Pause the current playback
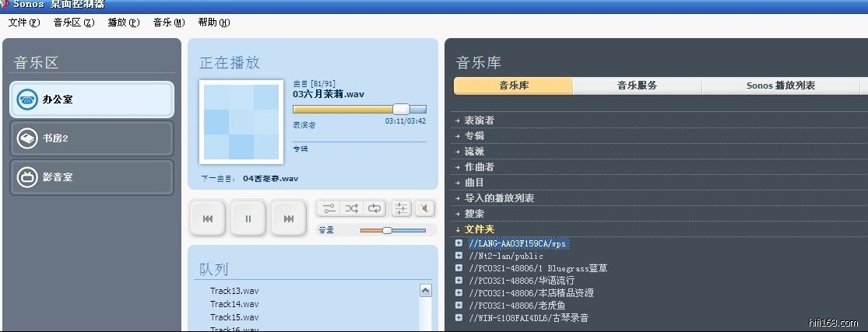Viewport: 868px width, 332px height. coord(248,218)
